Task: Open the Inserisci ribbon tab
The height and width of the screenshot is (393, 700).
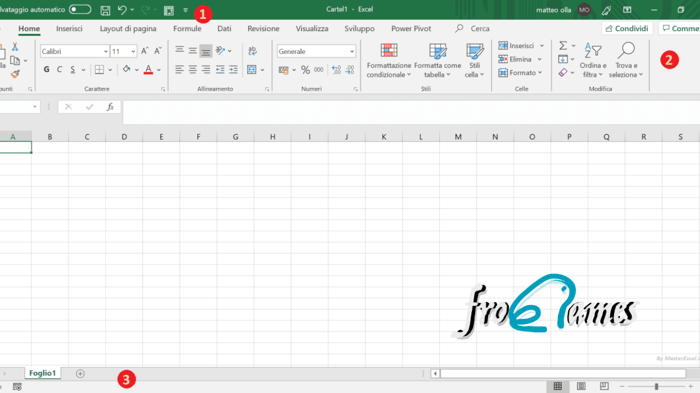Action: [x=69, y=29]
